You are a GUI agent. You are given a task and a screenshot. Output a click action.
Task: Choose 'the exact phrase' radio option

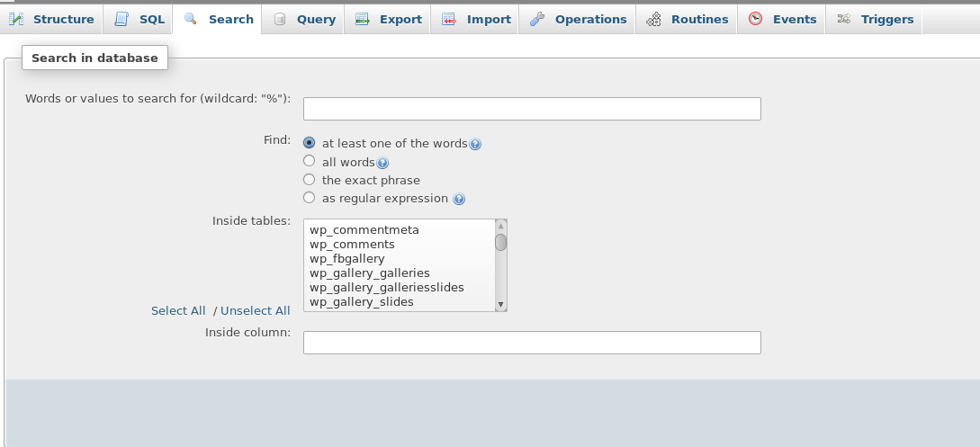tap(310, 180)
